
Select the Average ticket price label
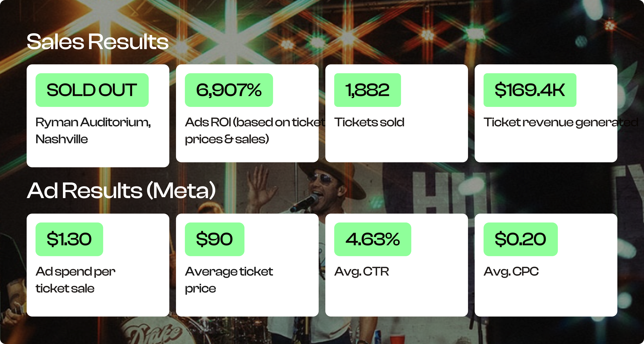pyautogui.click(x=229, y=280)
